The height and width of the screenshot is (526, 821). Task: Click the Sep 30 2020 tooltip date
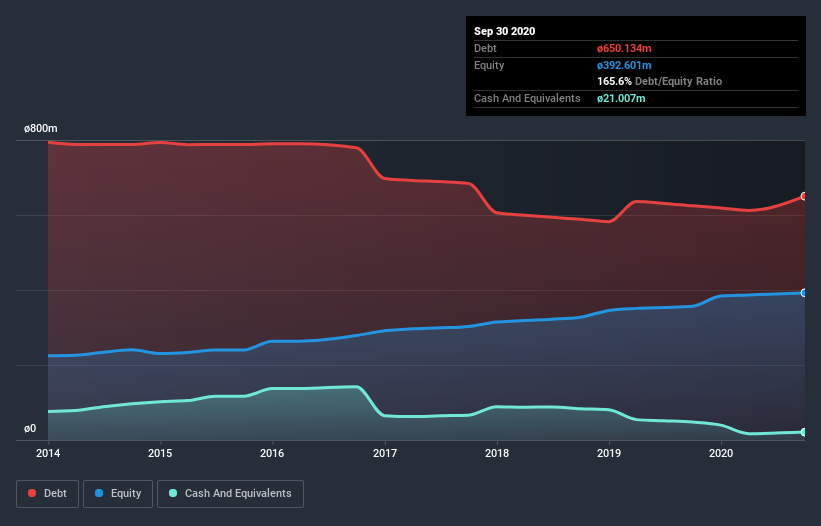click(x=504, y=31)
